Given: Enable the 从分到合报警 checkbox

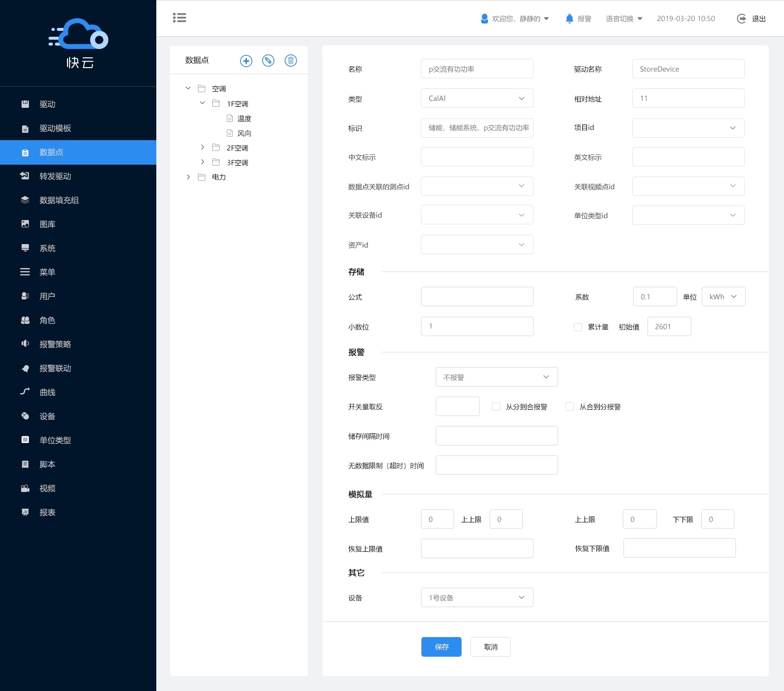Looking at the screenshot, I should pos(496,406).
